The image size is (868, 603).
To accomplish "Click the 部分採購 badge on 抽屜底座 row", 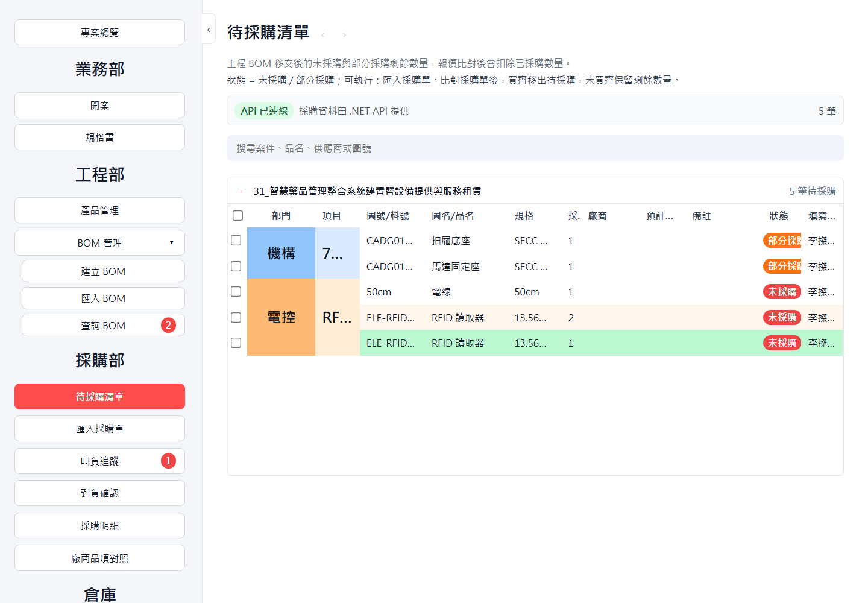I will click(782, 240).
